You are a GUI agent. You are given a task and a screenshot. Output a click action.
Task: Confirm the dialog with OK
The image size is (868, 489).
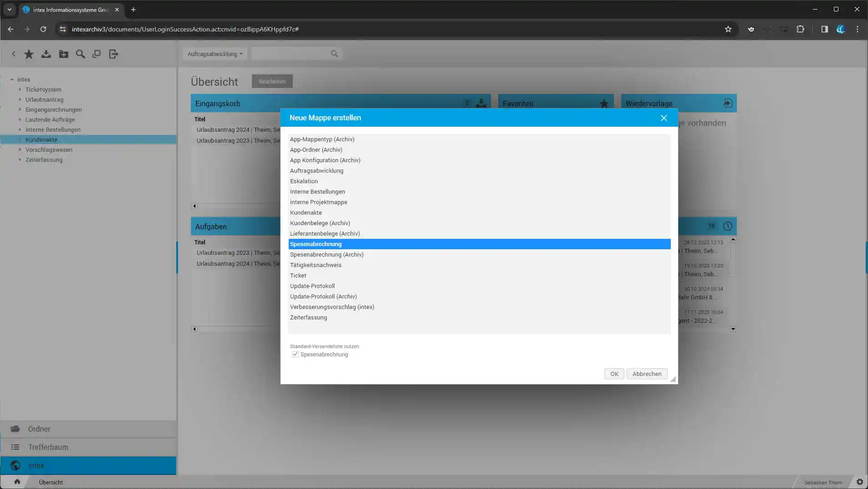coord(614,374)
